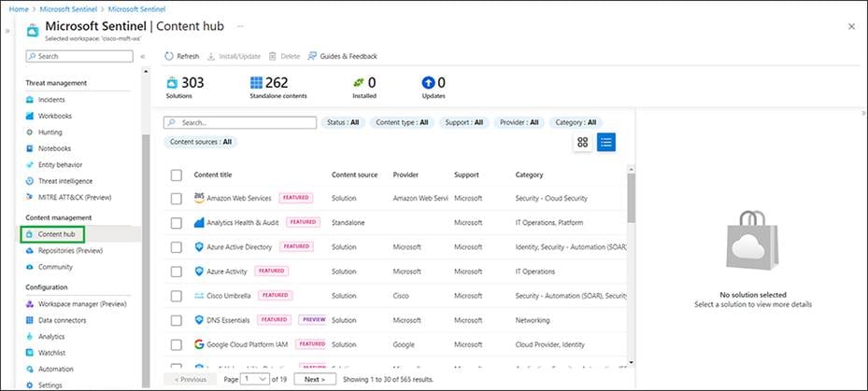Open Workbooks in the sidebar
868x391 pixels.
pos(55,116)
